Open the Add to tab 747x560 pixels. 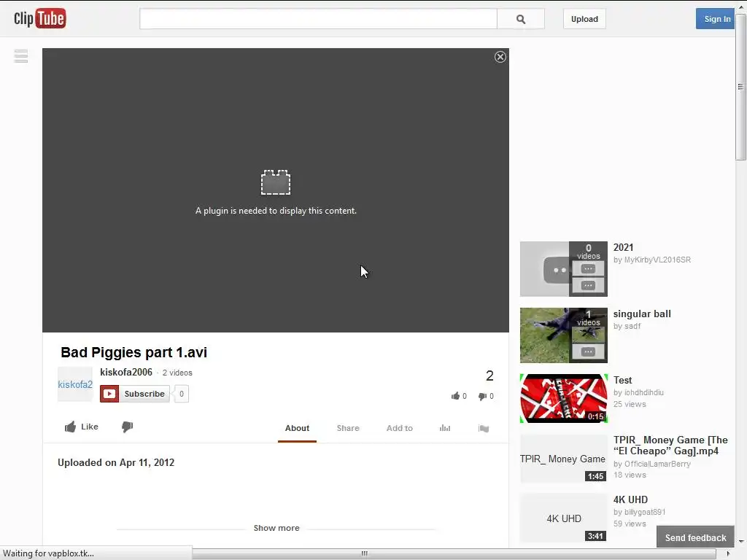[x=400, y=428]
